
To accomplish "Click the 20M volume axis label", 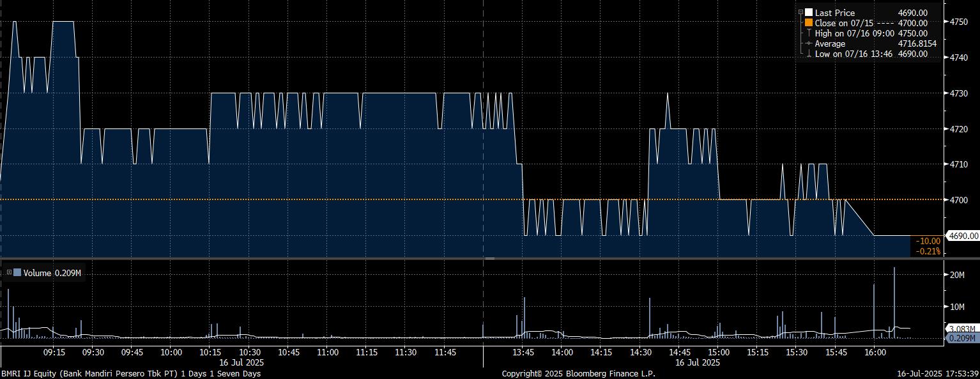I will pos(958,275).
